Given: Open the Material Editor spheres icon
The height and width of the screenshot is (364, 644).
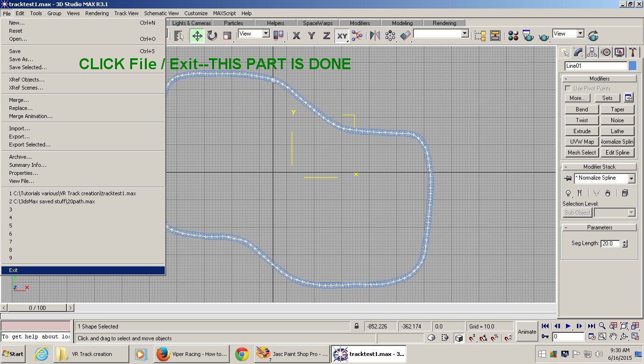Looking at the screenshot, I should click(513, 36).
